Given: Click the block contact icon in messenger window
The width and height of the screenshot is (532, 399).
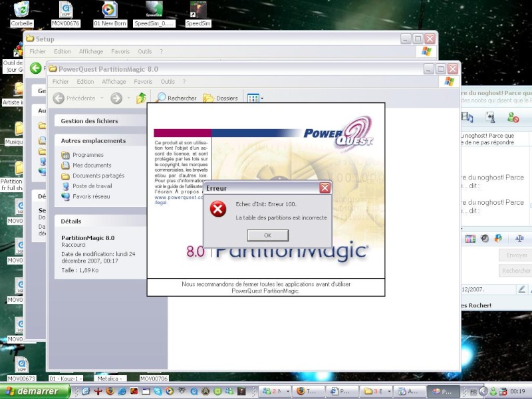Looking at the screenshot, I should tap(513, 118).
